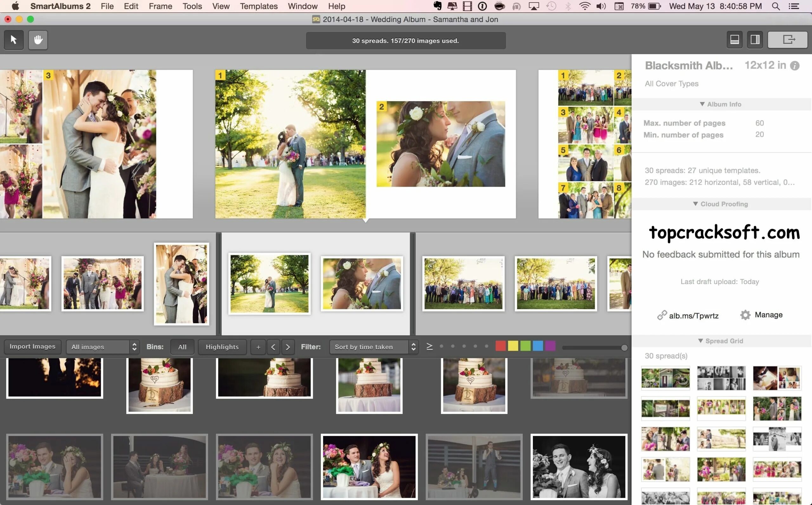Open the Frame menu

[160, 6]
